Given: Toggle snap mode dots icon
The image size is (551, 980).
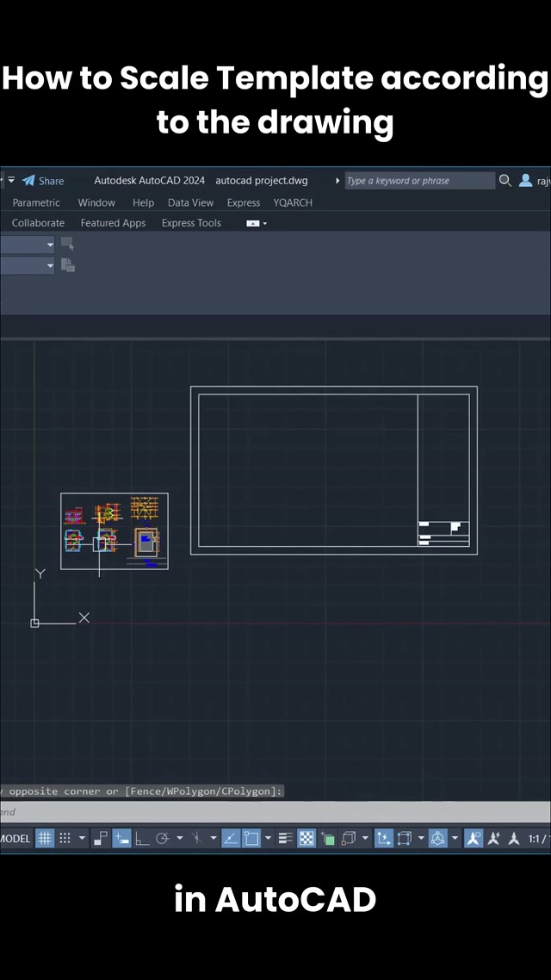Looking at the screenshot, I should [65, 838].
